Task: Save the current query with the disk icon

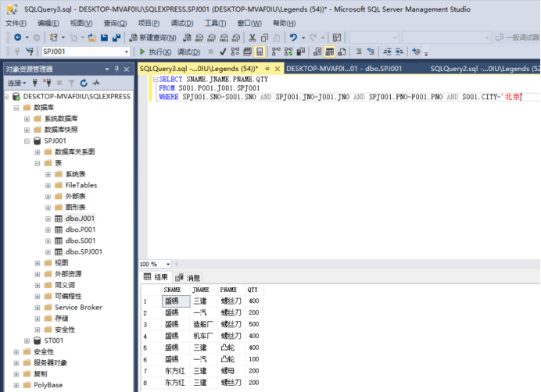Action: (104, 37)
